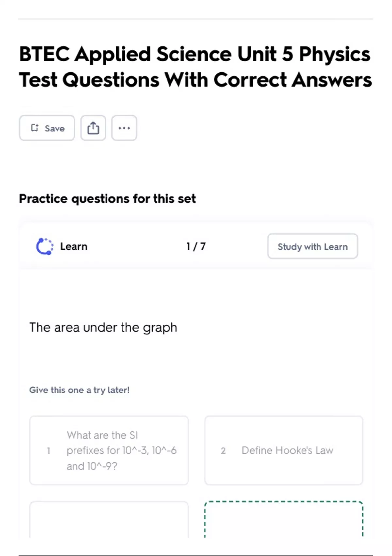Click the Correct Answers words in the title
This screenshot has width=392, height=556.
(x=293, y=80)
